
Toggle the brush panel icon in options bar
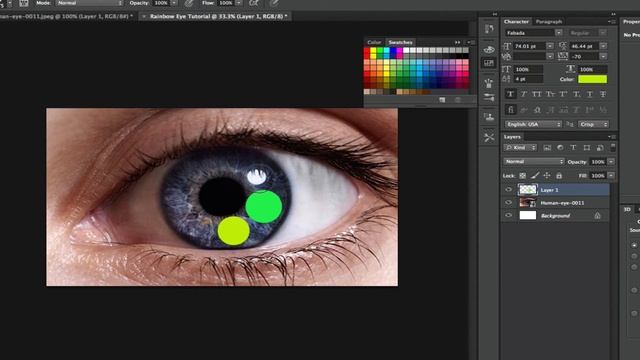click(x=24, y=3)
